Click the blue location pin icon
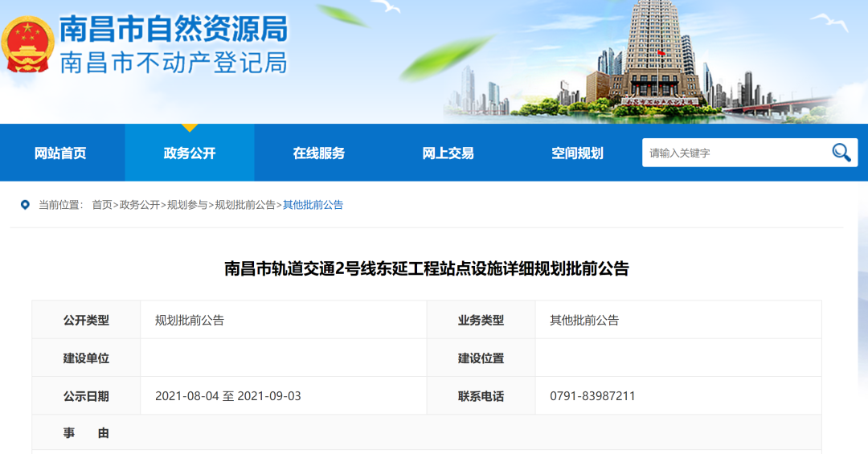 (25, 205)
